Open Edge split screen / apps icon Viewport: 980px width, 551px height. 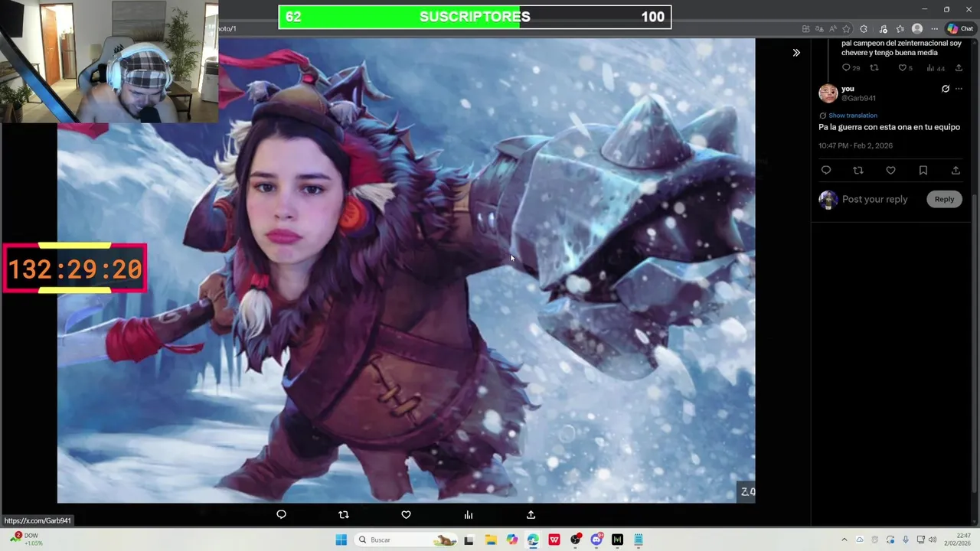806,29
